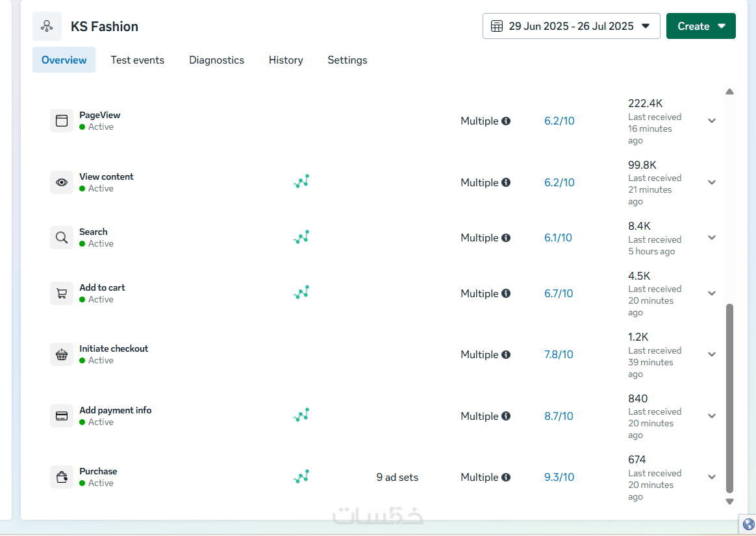Expand the PageView event row
This screenshot has width=756, height=536.
click(712, 121)
